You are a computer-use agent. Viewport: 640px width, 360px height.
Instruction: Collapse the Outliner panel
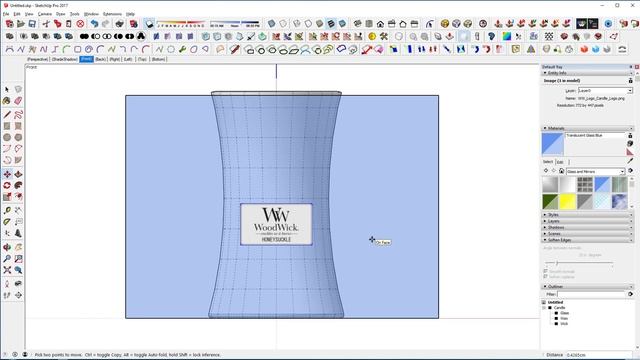pos(545,287)
